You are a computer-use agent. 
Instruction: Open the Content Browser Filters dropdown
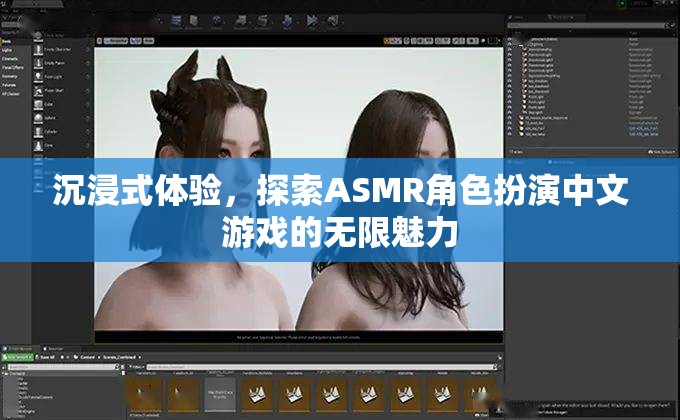pyautogui.click(x=136, y=367)
